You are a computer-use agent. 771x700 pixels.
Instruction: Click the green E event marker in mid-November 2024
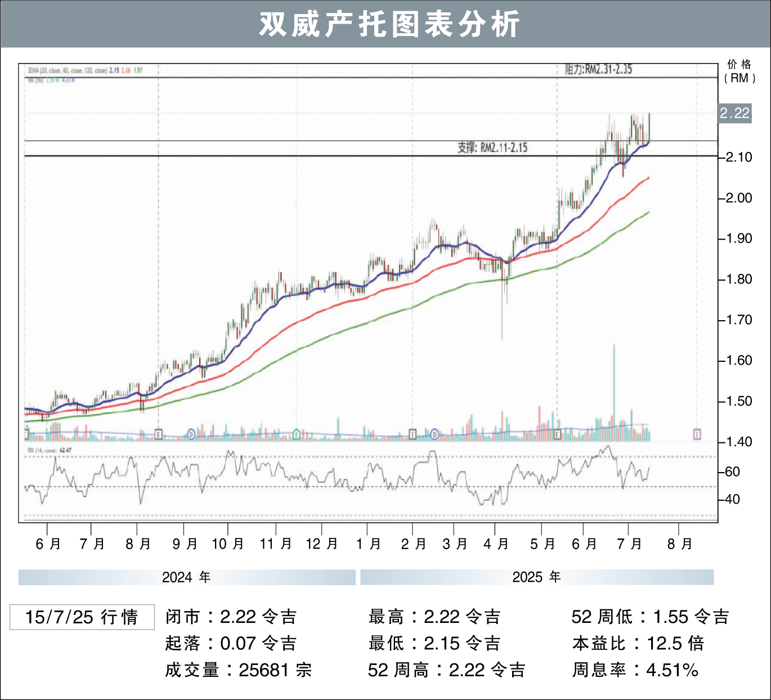coord(296,434)
